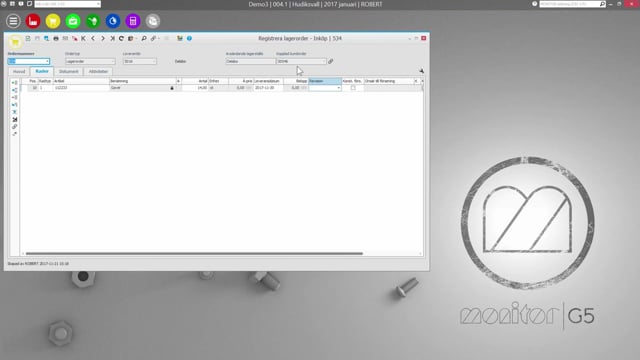Open the main hamburger menu circle
This screenshot has height=360, width=640.
(x=13, y=21)
